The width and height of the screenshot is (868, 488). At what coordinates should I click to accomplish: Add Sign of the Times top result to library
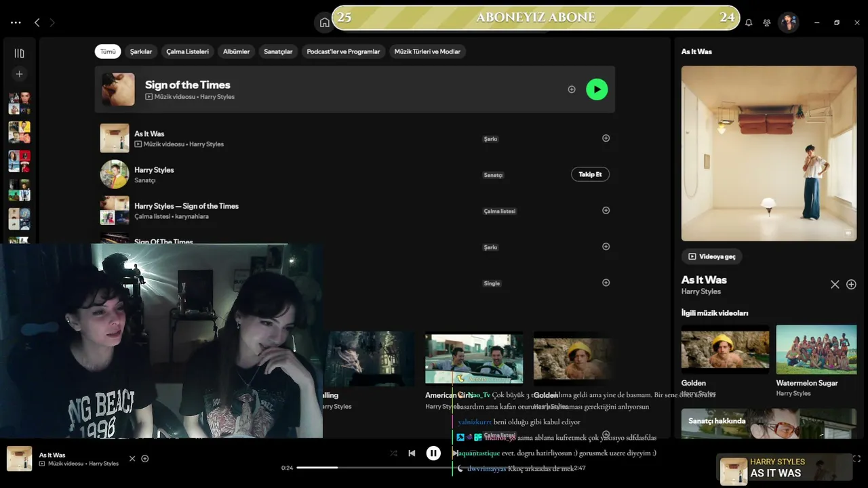click(572, 89)
